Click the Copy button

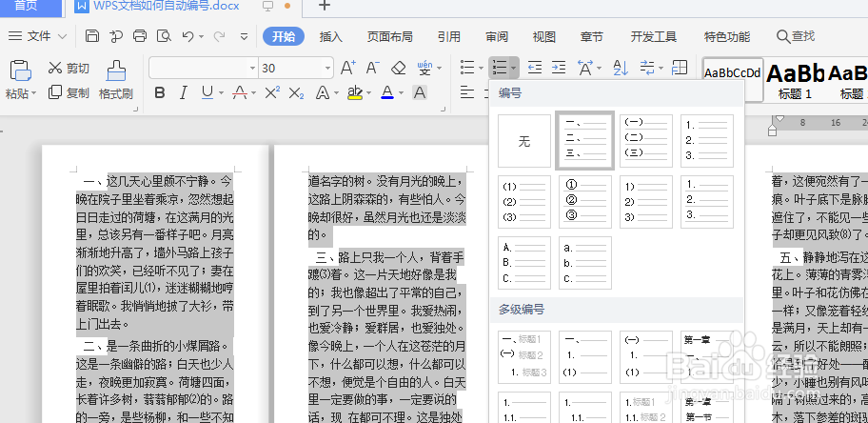[x=69, y=92]
